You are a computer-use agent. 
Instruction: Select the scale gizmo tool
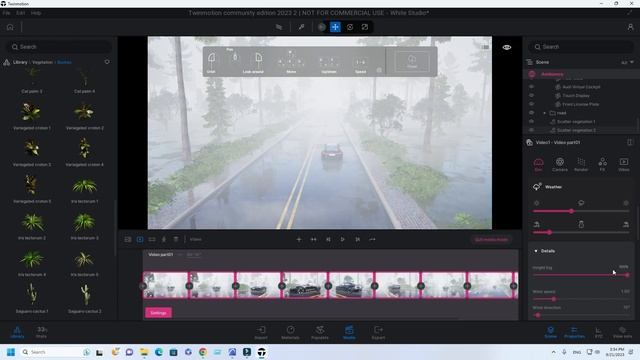point(364,27)
